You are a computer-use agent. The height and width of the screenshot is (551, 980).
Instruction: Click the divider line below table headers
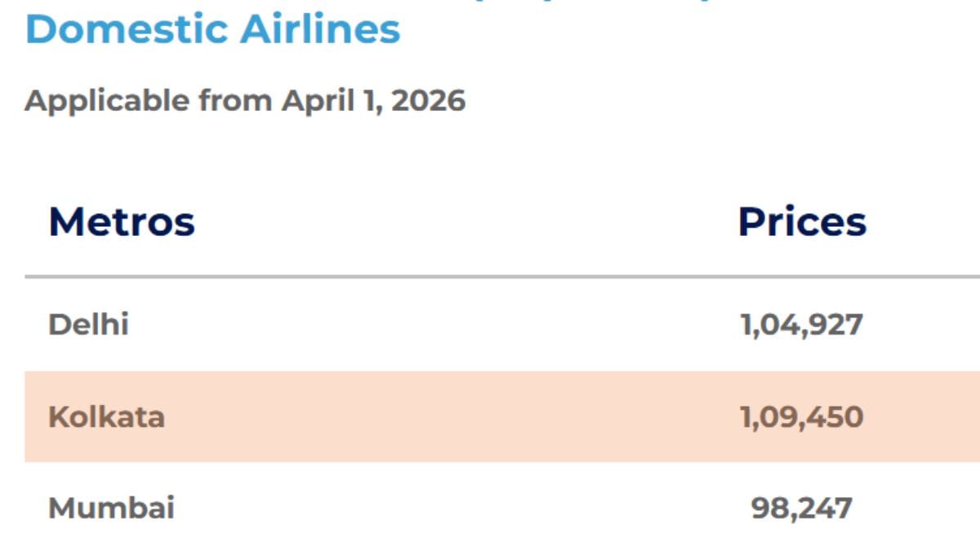point(490,278)
